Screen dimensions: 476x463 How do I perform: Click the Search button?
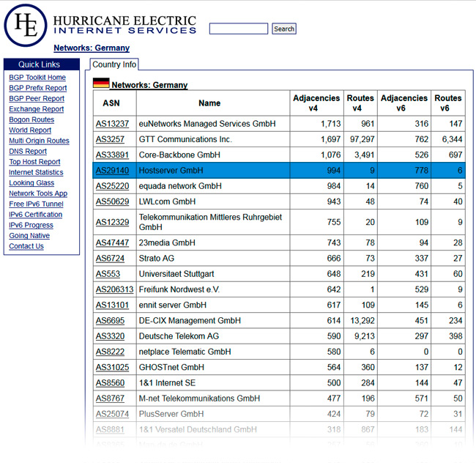(284, 29)
